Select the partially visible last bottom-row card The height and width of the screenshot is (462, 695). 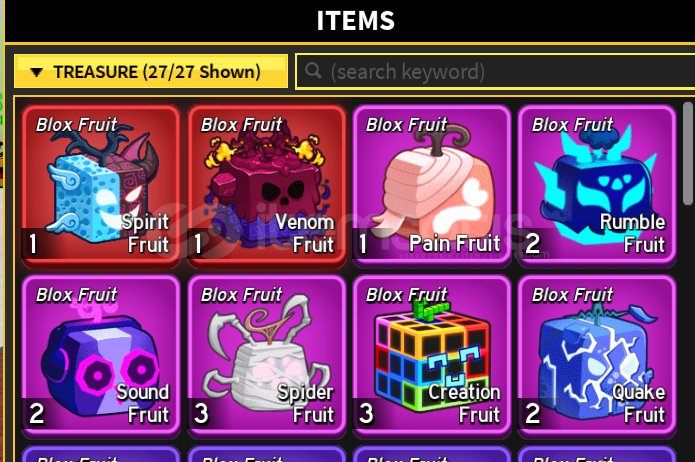[x=597, y=454]
